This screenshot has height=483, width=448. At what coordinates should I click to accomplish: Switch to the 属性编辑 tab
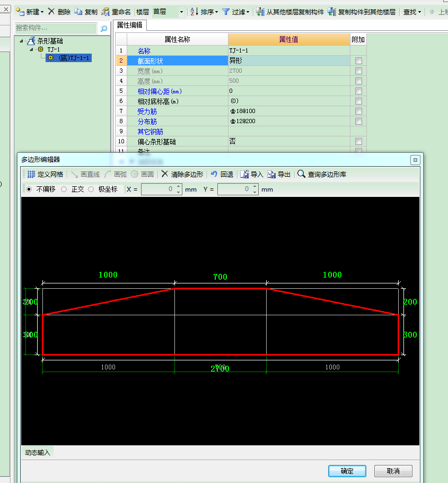(x=129, y=25)
